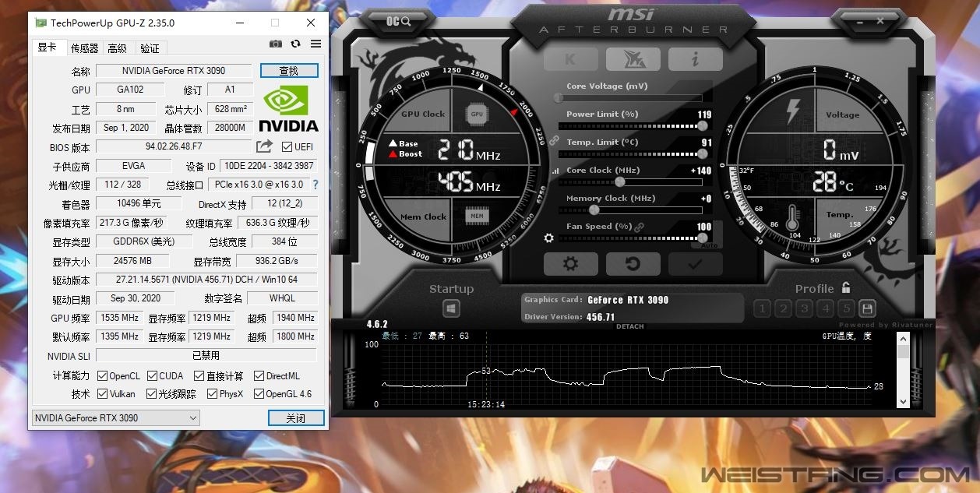The height and width of the screenshot is (493, 980).
Task: Click the GPU-Z refresh icon
Action: 295,44
